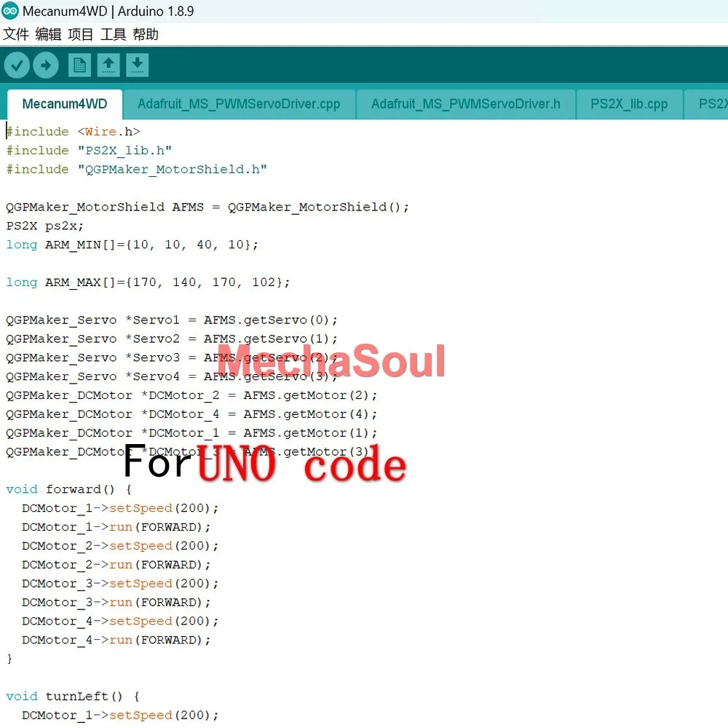Viewport: 728px width, 728px height.
Task: Switch to Adafruit_MS_PWMServoDriver.h tab
Action: coord(466,104)
